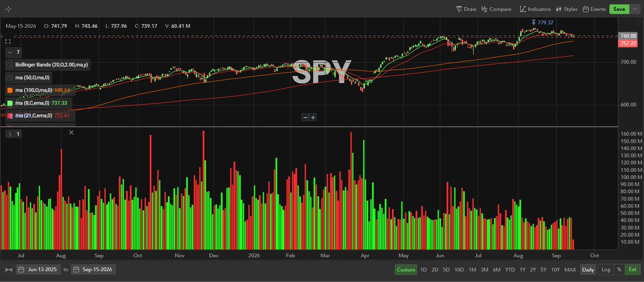
Task: Select the 10Y range
Action: click(x=555, y=270)
